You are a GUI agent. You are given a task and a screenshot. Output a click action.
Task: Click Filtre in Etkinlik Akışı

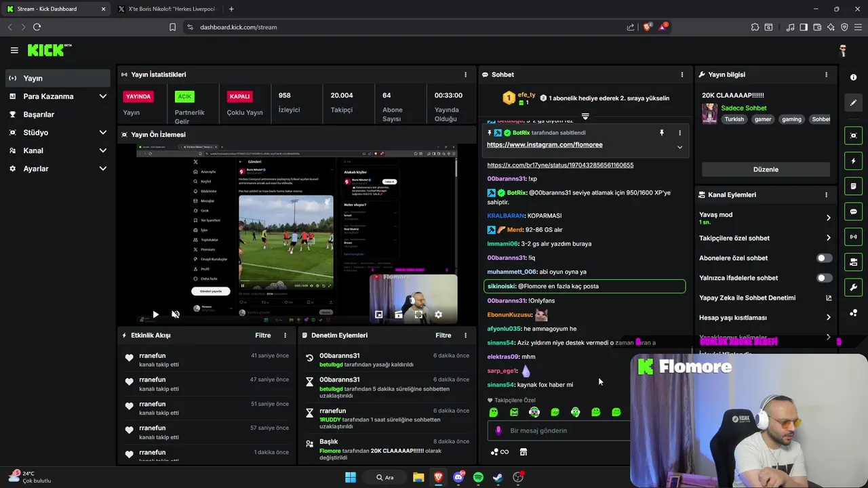click(x=263, y=335)
